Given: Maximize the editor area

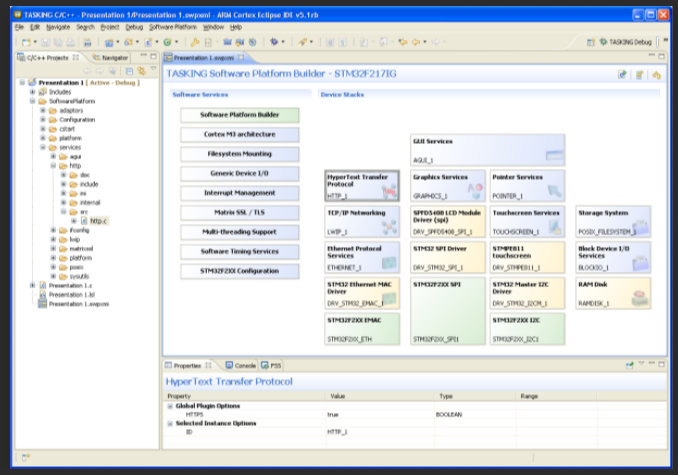Looking at the screenshot, I should (x=661, y=56).
